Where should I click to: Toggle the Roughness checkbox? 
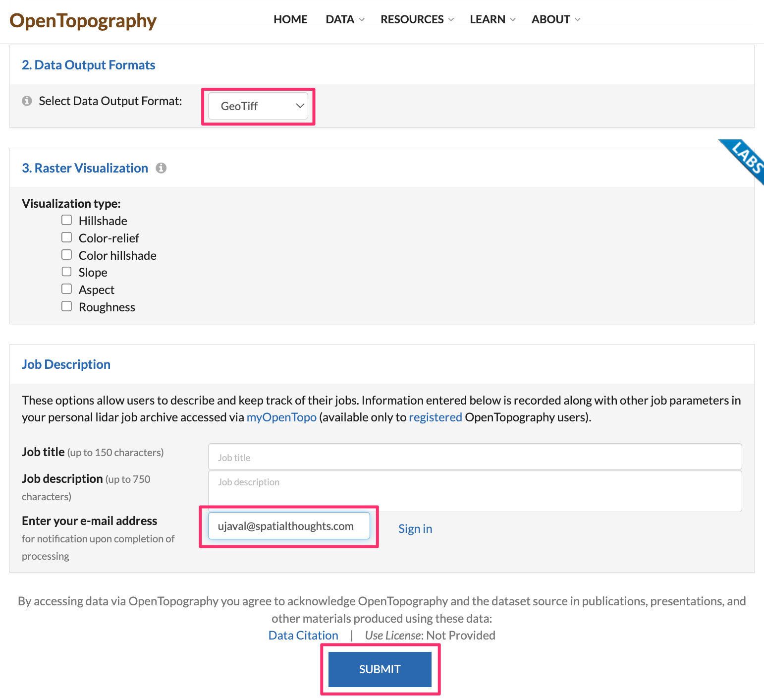point(67,306)
